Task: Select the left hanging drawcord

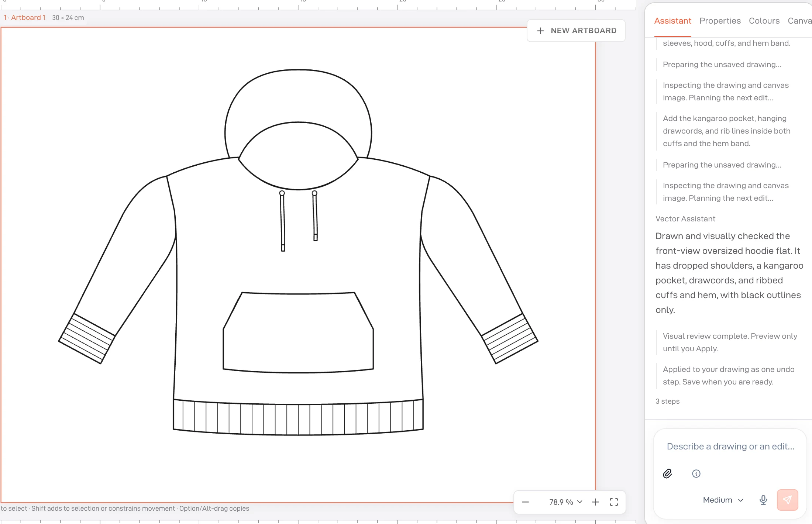Action: tap(282, 221)
